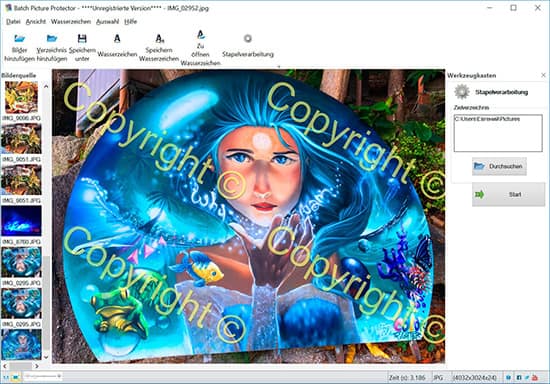Click the 1:1 zoom icon in status bar
The image size is (550, 384).
pyautogui.click(x=6, y=377)
